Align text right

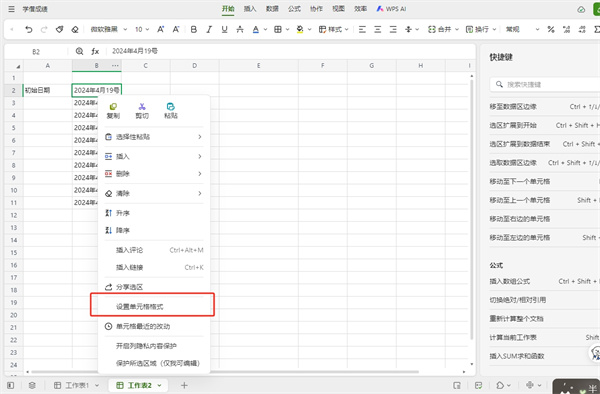click(x=393, y=29)
